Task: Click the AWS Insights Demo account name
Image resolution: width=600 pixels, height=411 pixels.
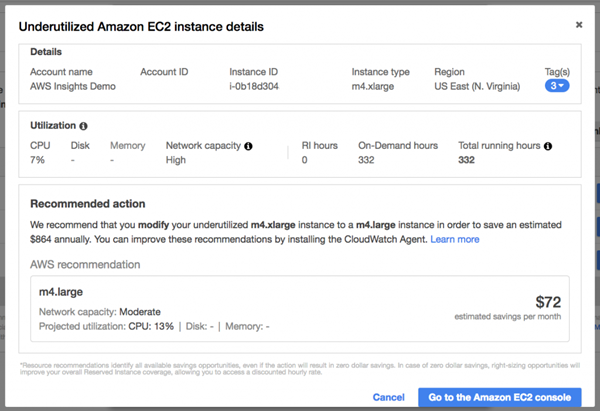Action: [73, 86]
